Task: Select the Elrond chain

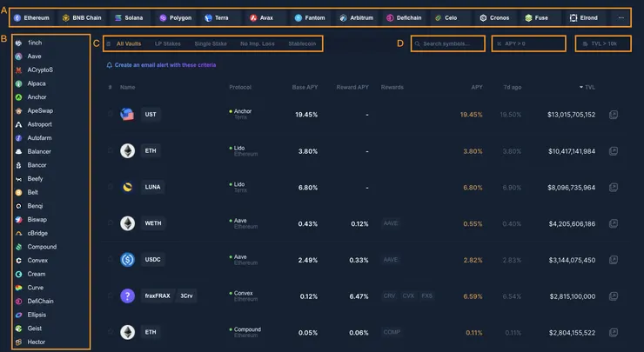Action: [584, 18]
